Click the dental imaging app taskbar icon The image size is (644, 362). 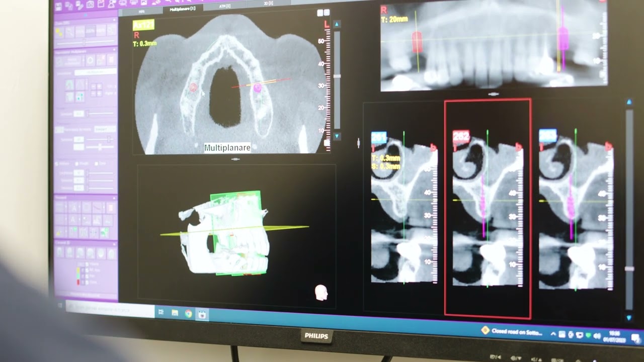(x=202, y=315)
